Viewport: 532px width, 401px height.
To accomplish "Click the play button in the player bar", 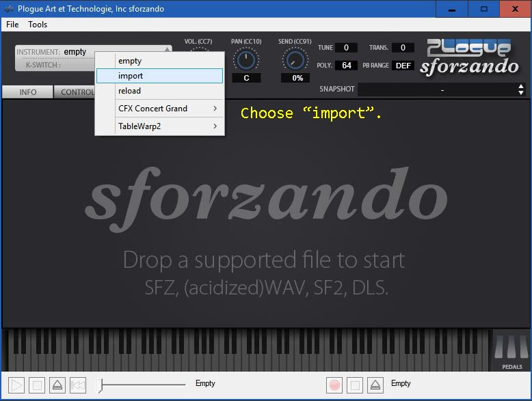I will point(16,385).
